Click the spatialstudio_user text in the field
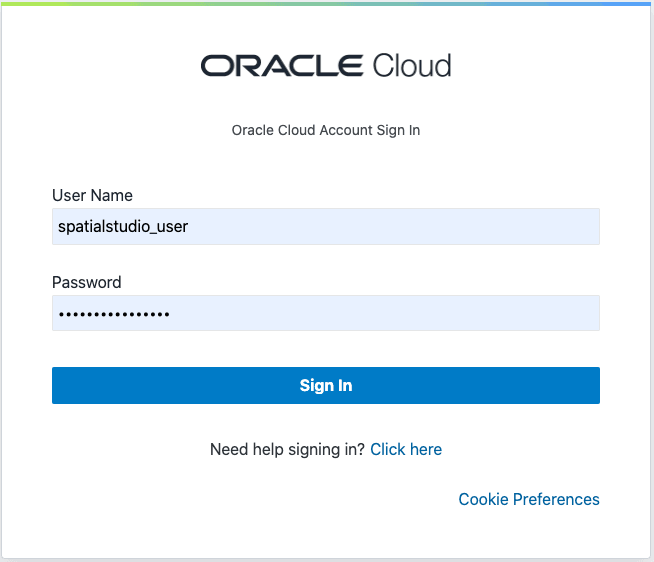Image resolution: width=654 pixels, height=562 pixels. [123, 227]
